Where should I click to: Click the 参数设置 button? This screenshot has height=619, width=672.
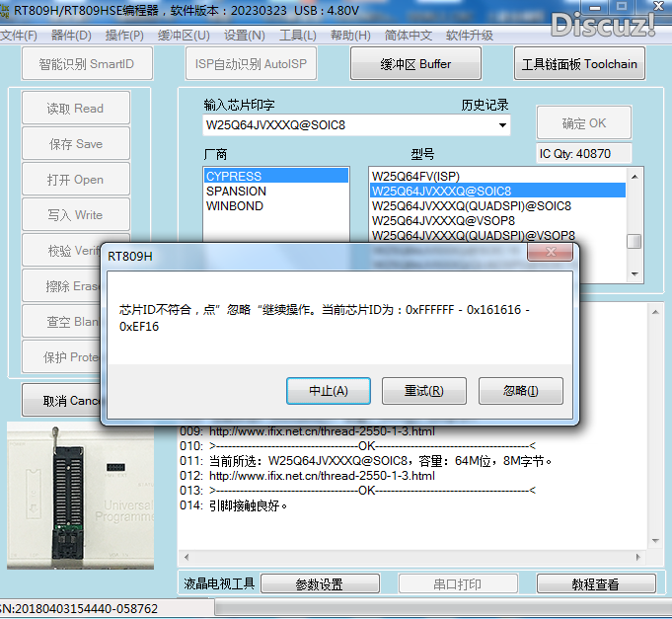[320, 583]
